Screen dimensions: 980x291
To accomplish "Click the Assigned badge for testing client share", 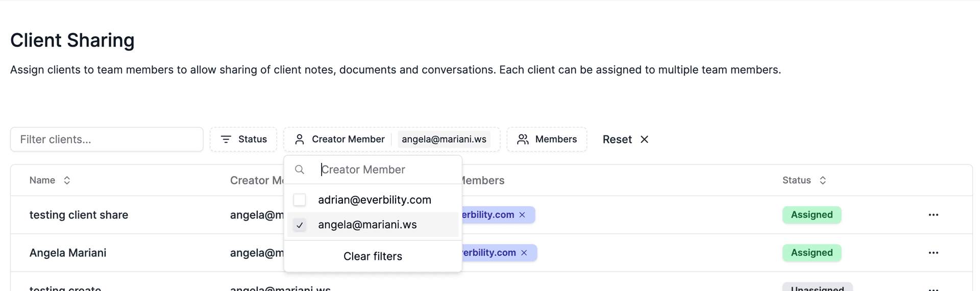I will pos(811,215).
